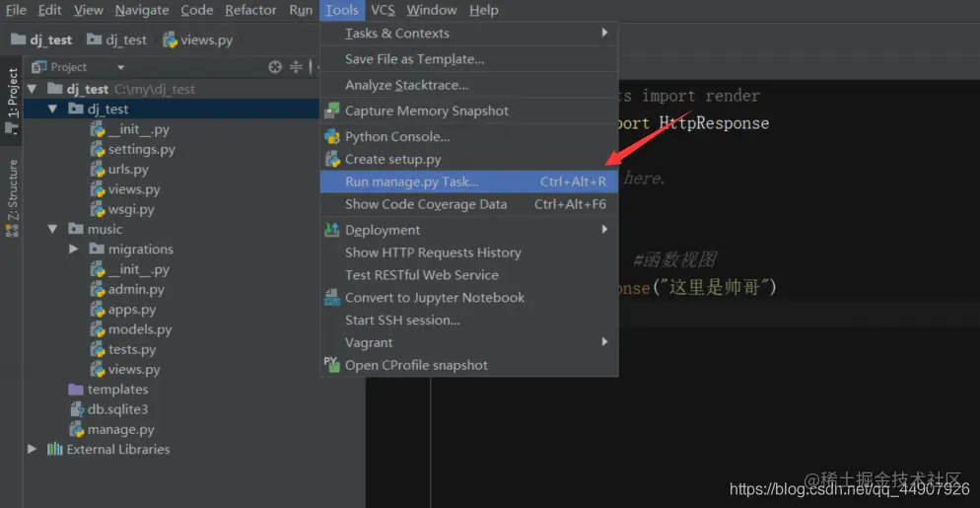The height and width of the screenshot is (508, 980).
Task: Click db.sqlite3 file icon
Action: (x=76, y=409)
